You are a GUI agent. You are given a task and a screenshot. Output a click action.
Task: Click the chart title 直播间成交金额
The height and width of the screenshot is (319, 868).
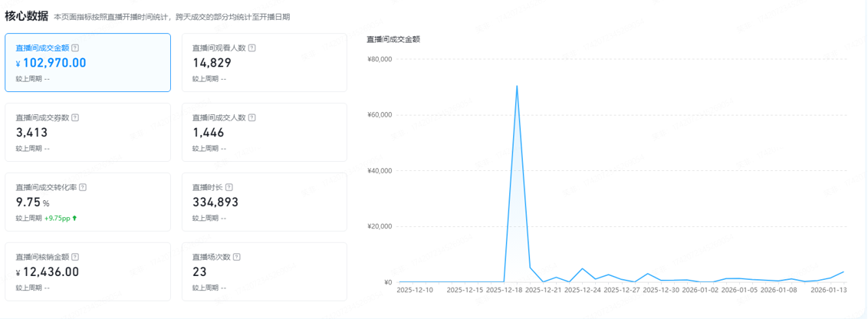click(393, 39)
